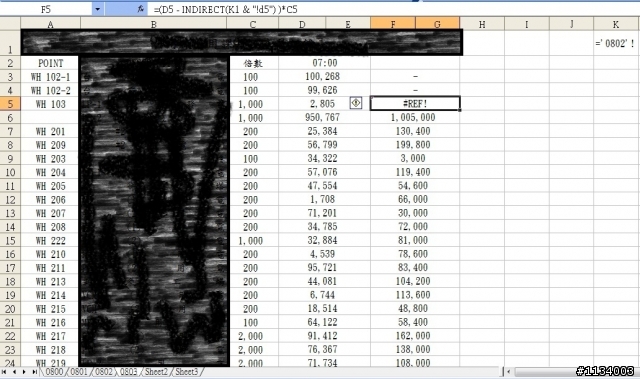Viewport: 640px width, 379px height.
Task: Select column I header
Action: 527,24
